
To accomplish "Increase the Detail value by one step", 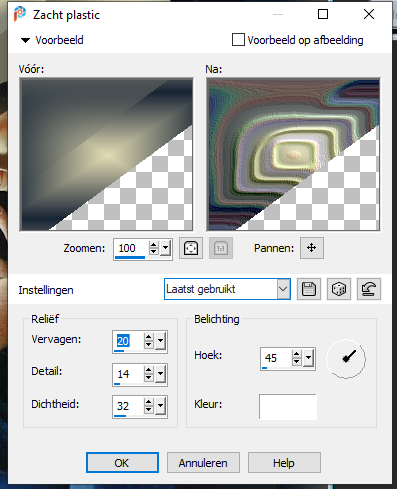I will pyautogui.click(x=149, y=370).
